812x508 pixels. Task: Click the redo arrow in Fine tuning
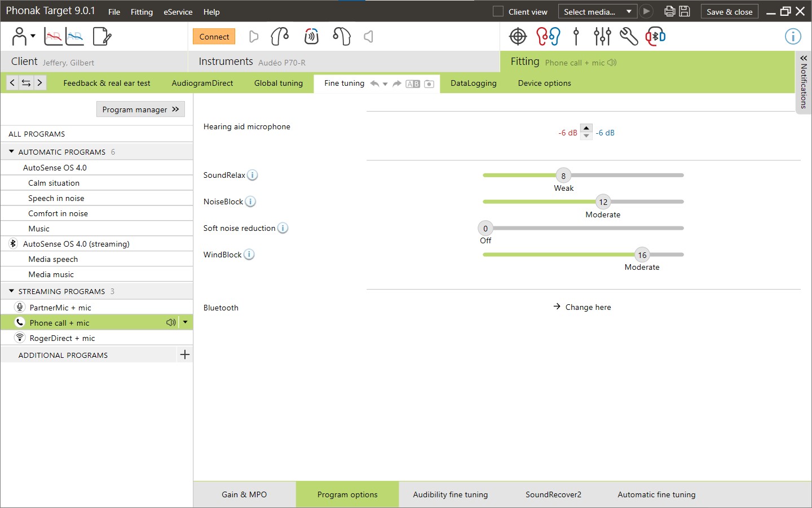[397, 84]
